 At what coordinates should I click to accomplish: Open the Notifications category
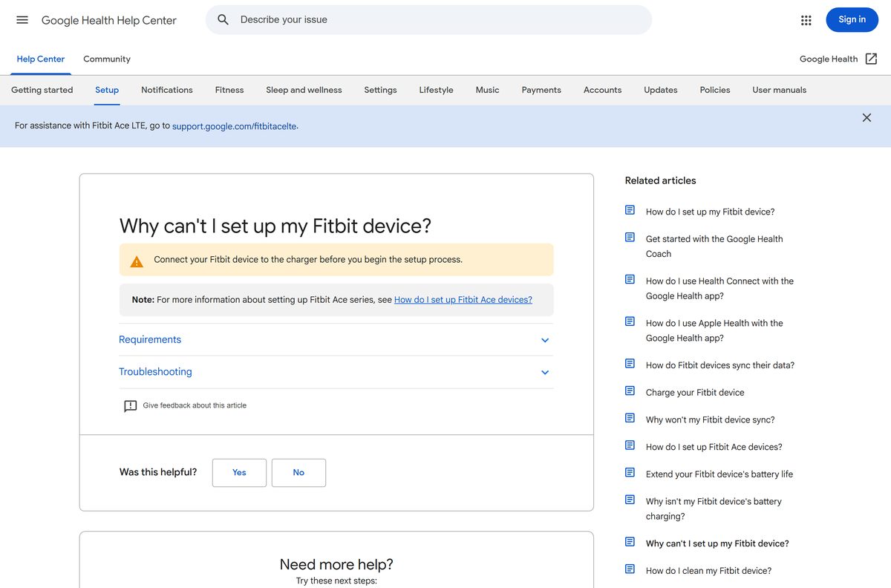coord(167,90)
